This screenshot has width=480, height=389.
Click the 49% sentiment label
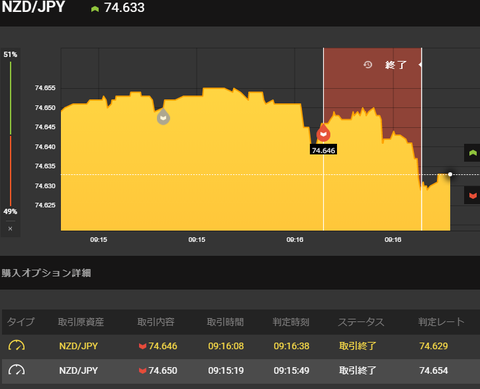[x=10, y=211]
